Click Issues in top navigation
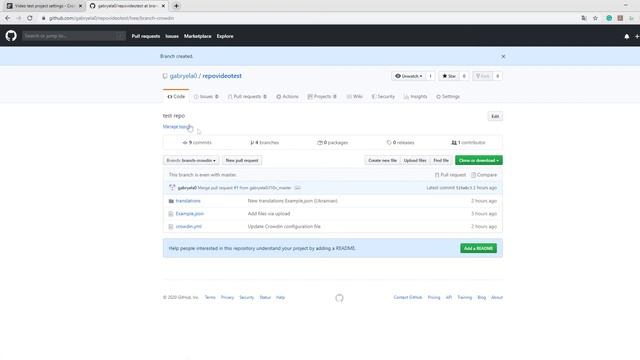Image resolution: width=640 pixels, height=360 pixels. click(x=172, y=36)
